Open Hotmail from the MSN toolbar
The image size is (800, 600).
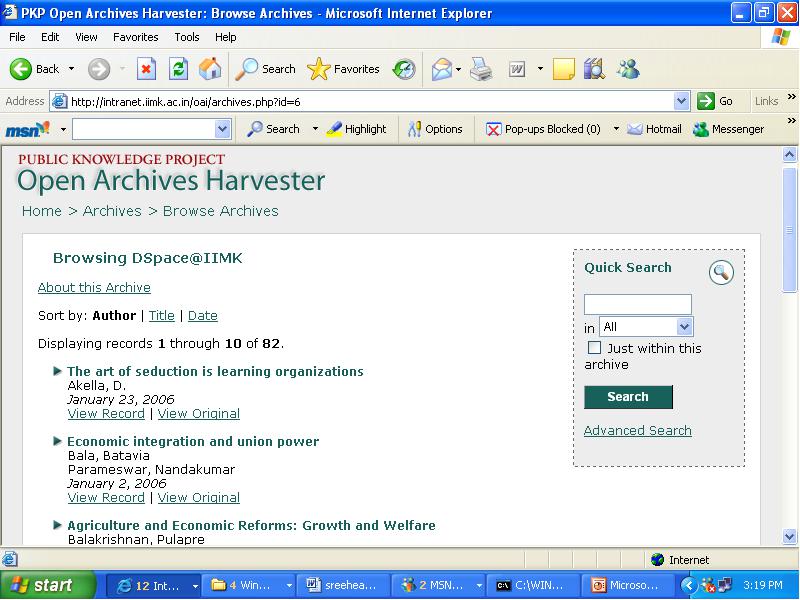coord(654,129)
